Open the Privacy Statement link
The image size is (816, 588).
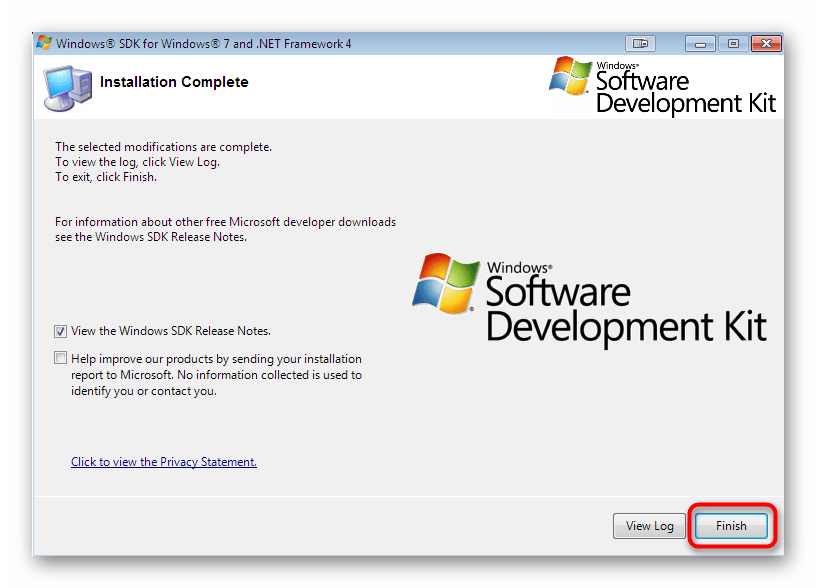(164, 462)
